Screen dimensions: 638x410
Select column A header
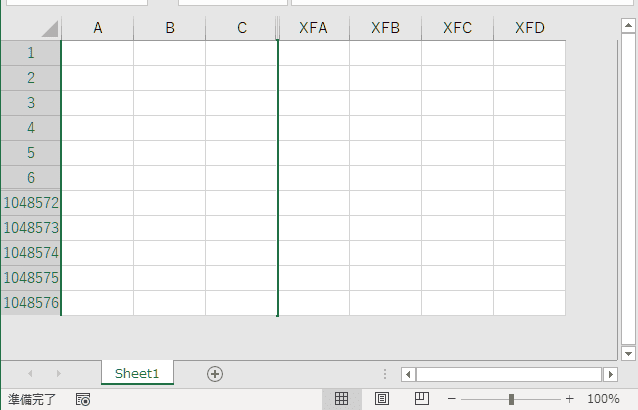click(x=97, y=28)
